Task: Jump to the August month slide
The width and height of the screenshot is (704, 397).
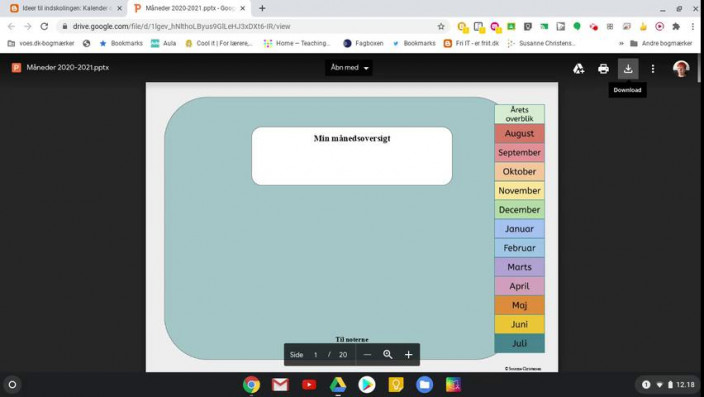Action: click(x=519, y=133)
